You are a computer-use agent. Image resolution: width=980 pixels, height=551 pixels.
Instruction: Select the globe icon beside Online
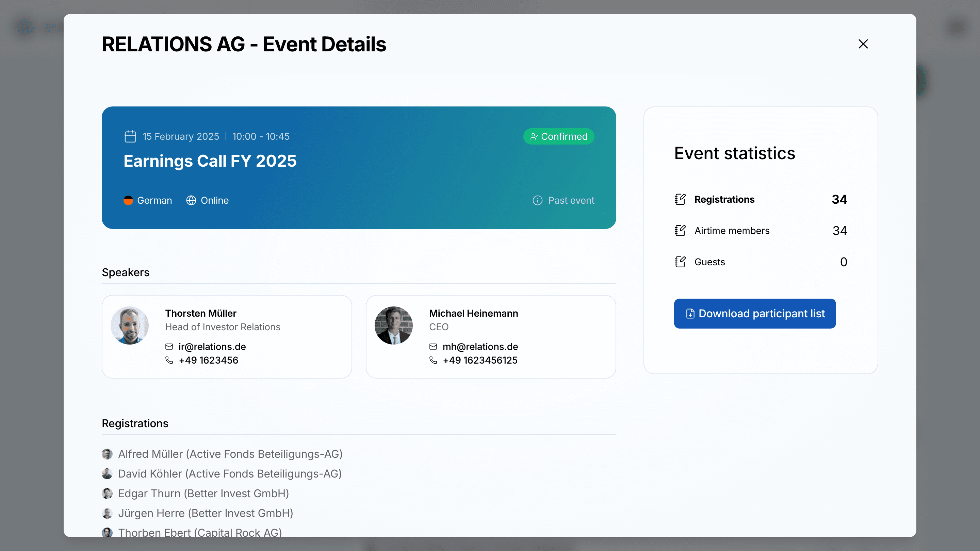click(191, 200)
